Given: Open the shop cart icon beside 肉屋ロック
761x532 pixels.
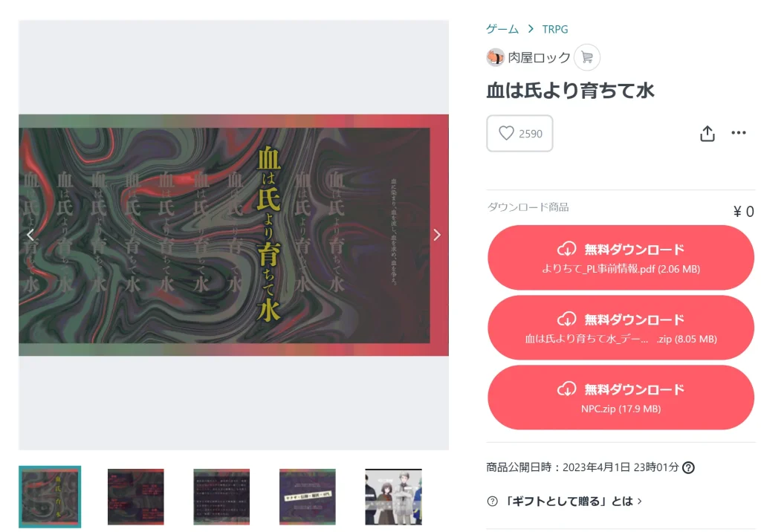Looking at the screenshot, I should tap(587, 57).
